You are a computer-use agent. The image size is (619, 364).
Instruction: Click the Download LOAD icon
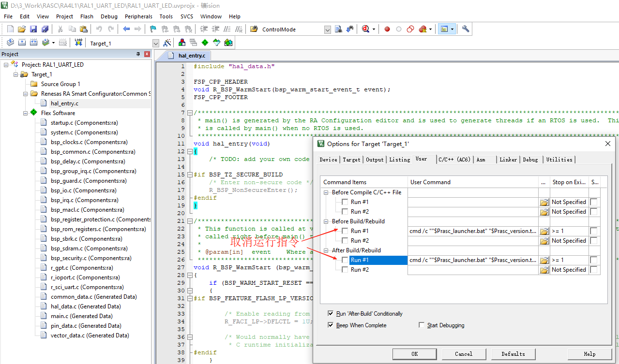78,43
